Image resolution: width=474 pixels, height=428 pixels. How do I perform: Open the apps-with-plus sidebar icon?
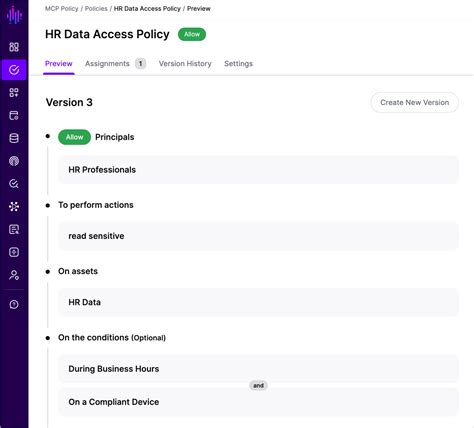tap(14, 93)
